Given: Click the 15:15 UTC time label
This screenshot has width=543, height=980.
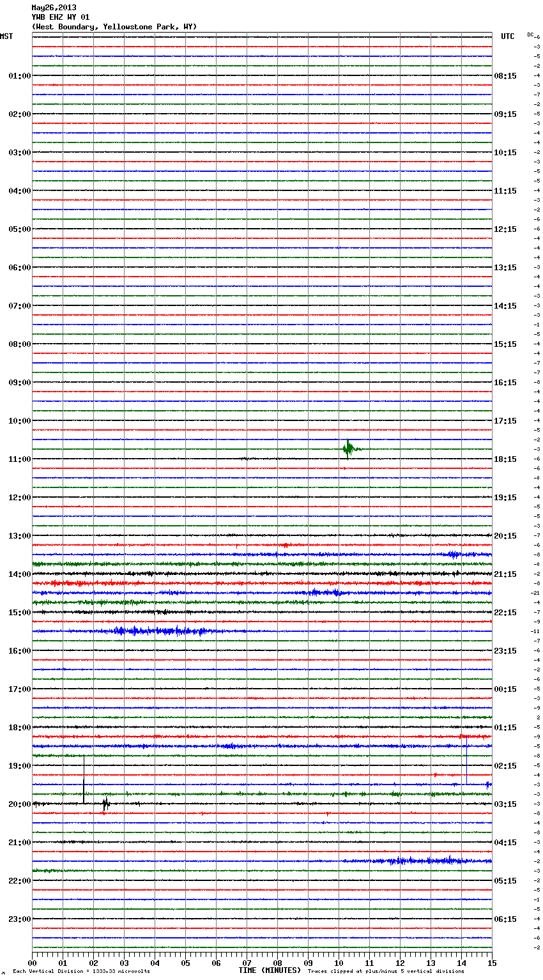Looking at the screenshot, I should 505,344.
